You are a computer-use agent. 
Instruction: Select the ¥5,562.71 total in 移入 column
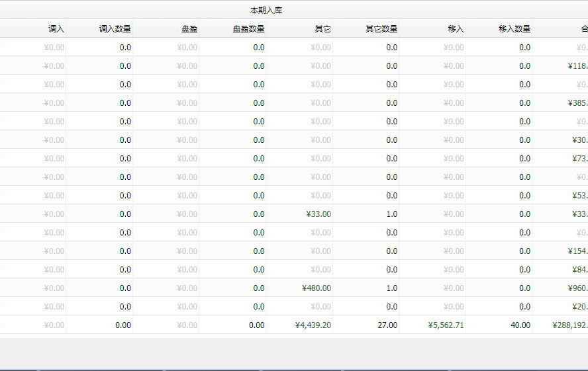tap(446, 325)
